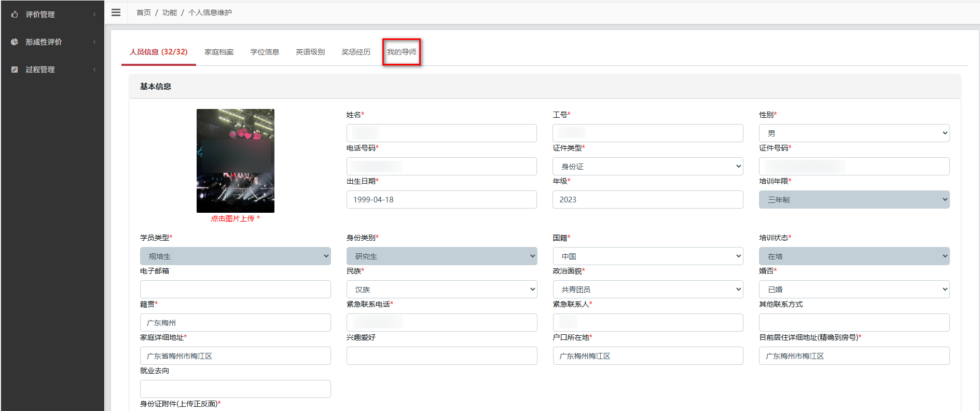Open 评价管理 in the sidebar
The image size is (980, 411).
[40, 15]
